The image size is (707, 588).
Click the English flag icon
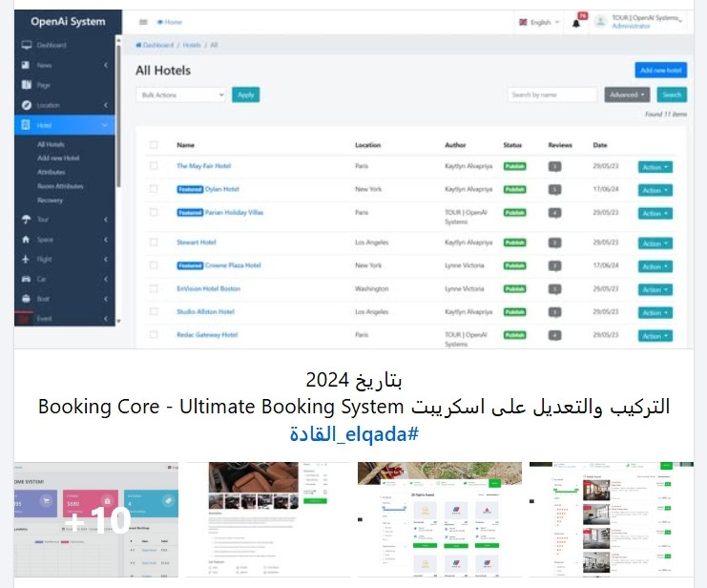[523, 22]
